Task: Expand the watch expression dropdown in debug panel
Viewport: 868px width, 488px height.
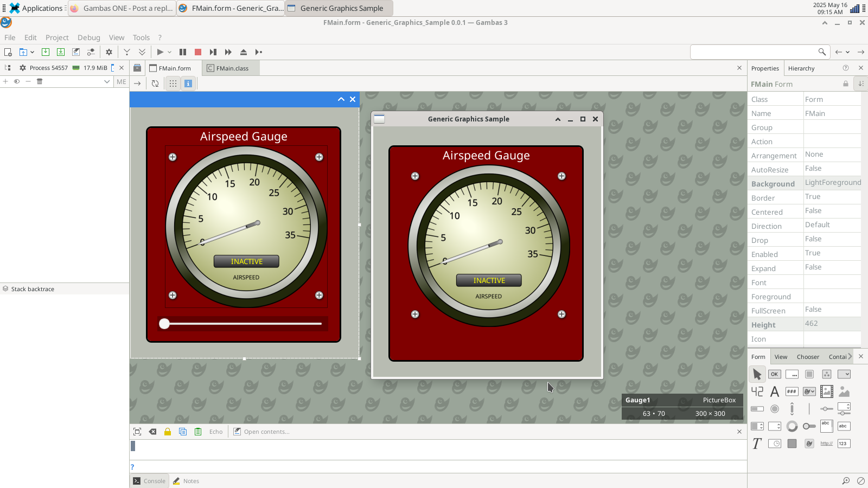Action: pos(107,81)
